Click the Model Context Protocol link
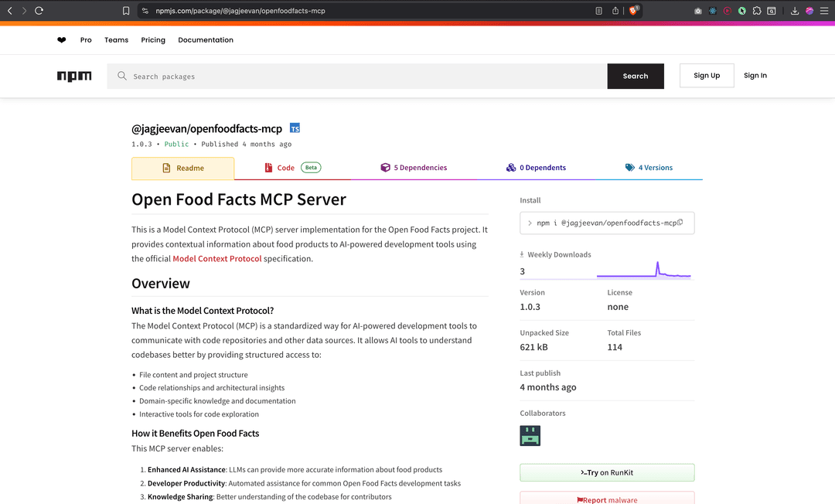 pos(216,258)
